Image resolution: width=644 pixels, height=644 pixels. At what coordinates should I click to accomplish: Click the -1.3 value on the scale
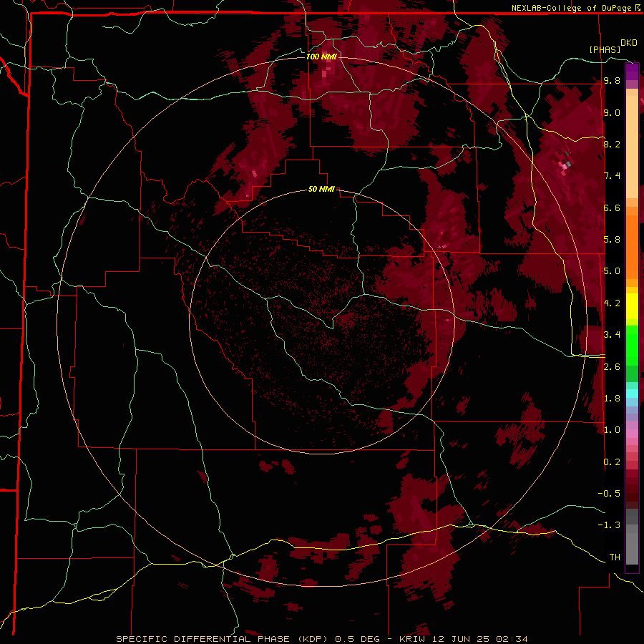[609, 525]
